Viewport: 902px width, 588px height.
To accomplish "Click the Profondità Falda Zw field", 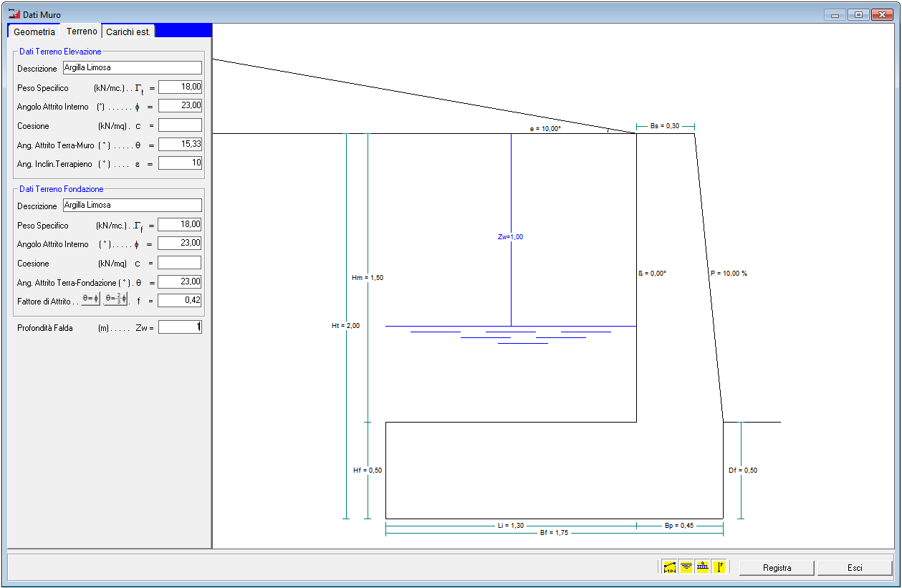I will tap(181, 327).
